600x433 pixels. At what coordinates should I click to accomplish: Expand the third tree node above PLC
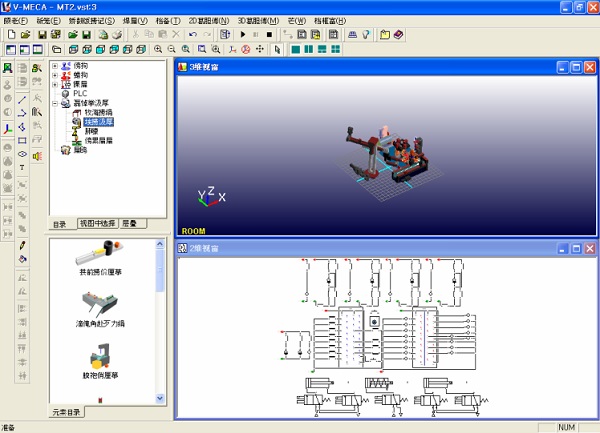tap(55, 84)
